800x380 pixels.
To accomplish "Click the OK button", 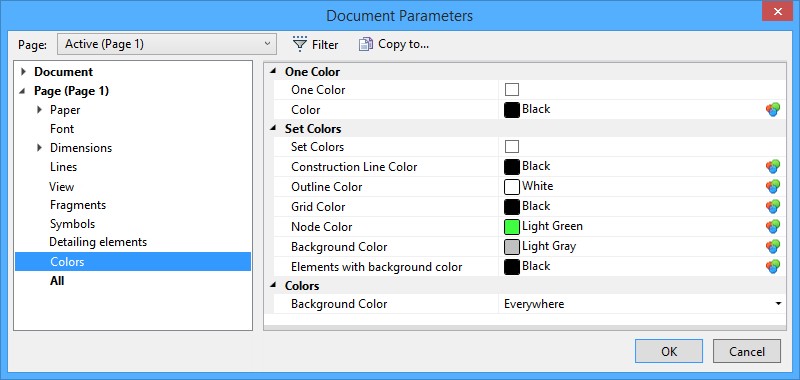I will (669, 351).
